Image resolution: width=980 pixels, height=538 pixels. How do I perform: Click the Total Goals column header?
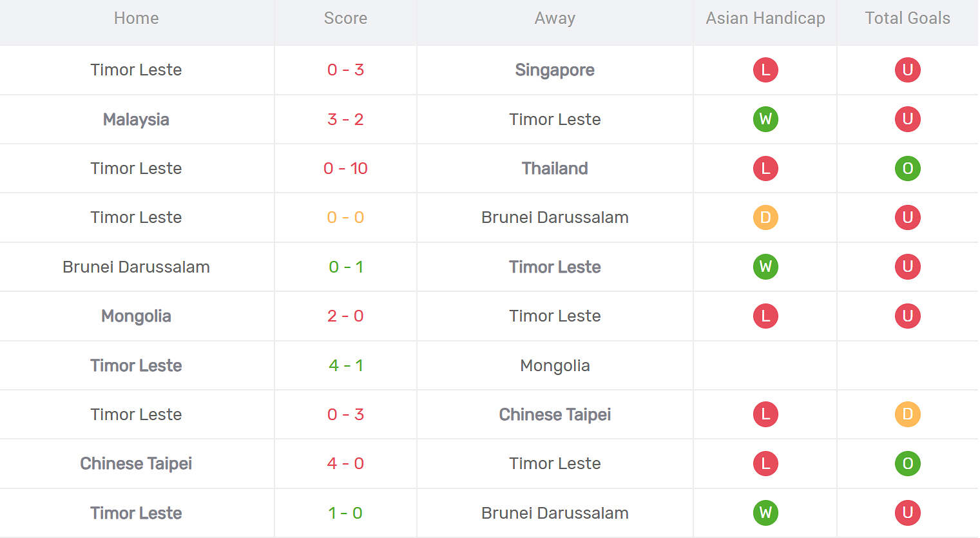coord(907,18)
